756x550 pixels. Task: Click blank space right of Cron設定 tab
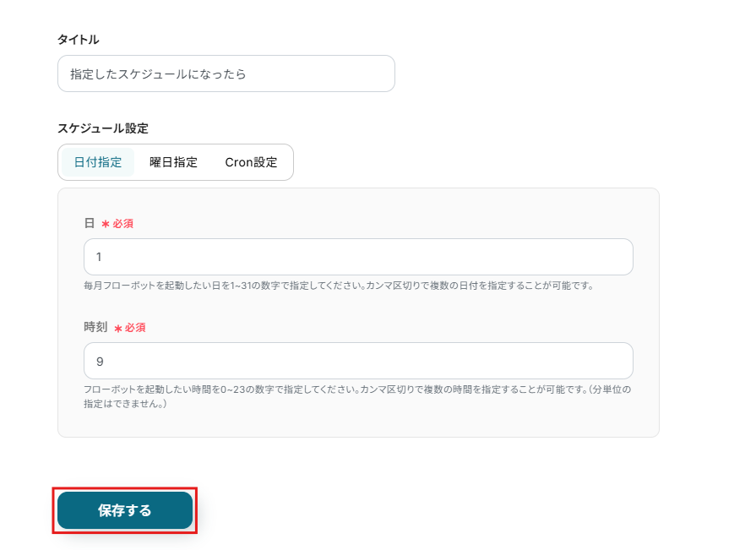(x=473, y=162)
